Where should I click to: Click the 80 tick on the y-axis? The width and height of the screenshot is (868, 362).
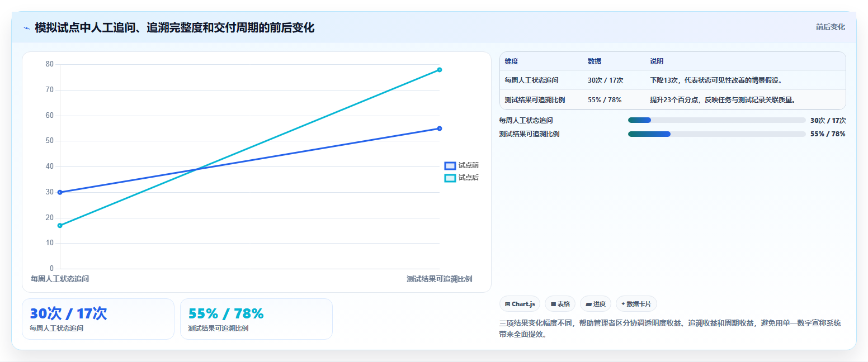click(50, 64)
